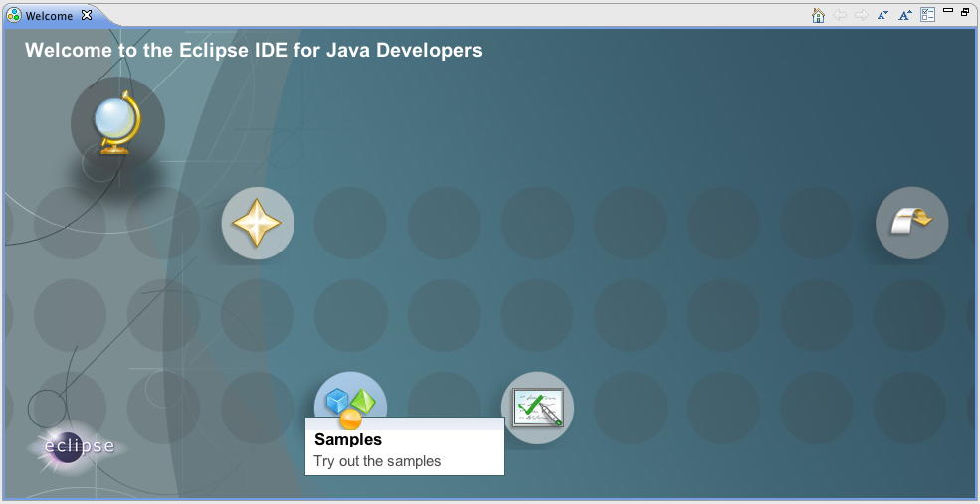Click the Welcome to the Eclipse IDE heading
Viewport: 980px width, 504px height.
pos(253,50)
